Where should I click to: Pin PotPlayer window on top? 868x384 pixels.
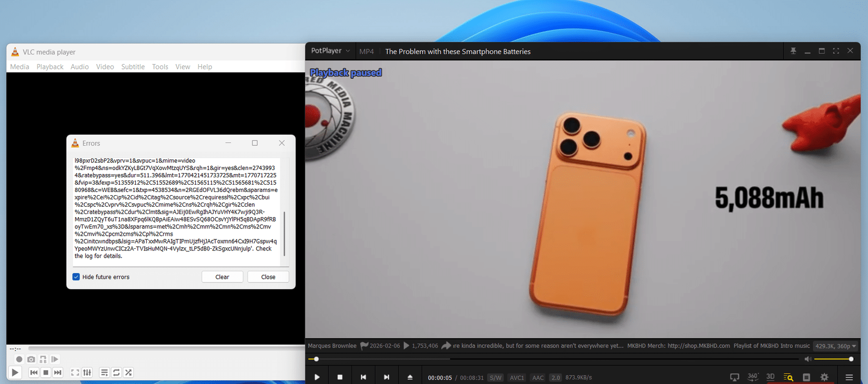(793, 51)
